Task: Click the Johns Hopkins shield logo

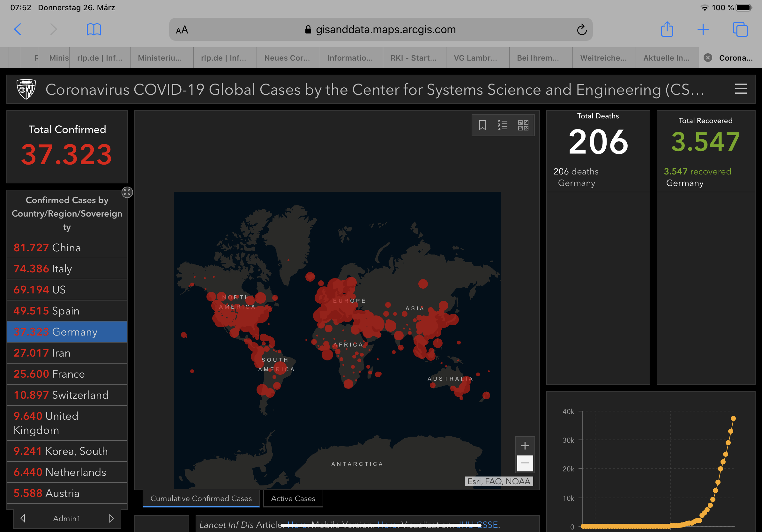Action: [x=26, y=89]
